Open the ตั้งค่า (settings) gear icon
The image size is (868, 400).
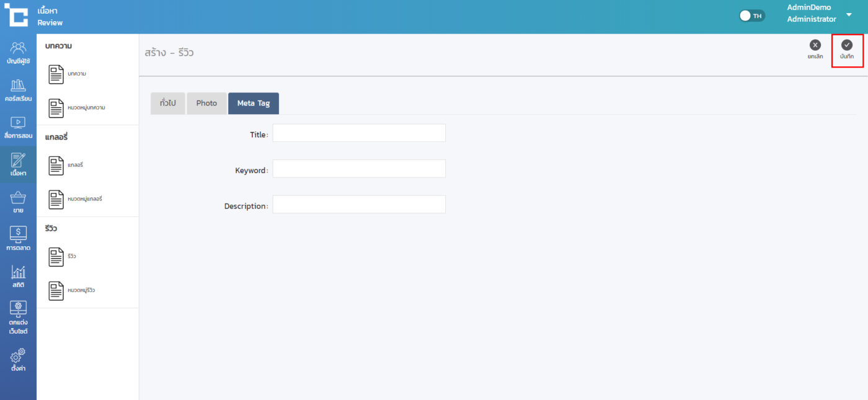click(x=19, y=360)
